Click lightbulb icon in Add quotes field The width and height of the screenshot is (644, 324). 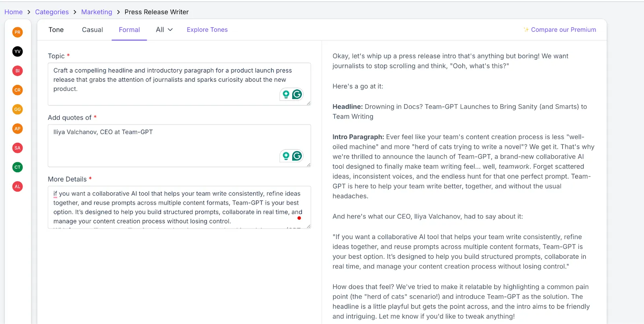286,156
